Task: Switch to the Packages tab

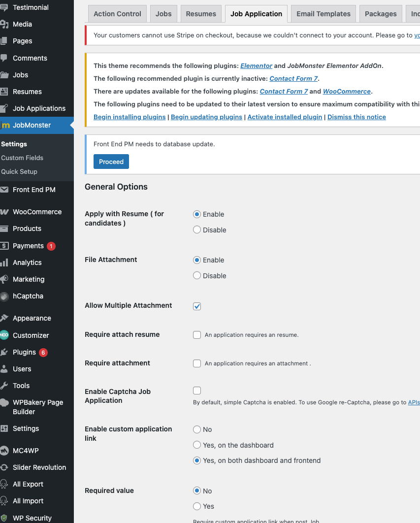Action: point(381,14)
